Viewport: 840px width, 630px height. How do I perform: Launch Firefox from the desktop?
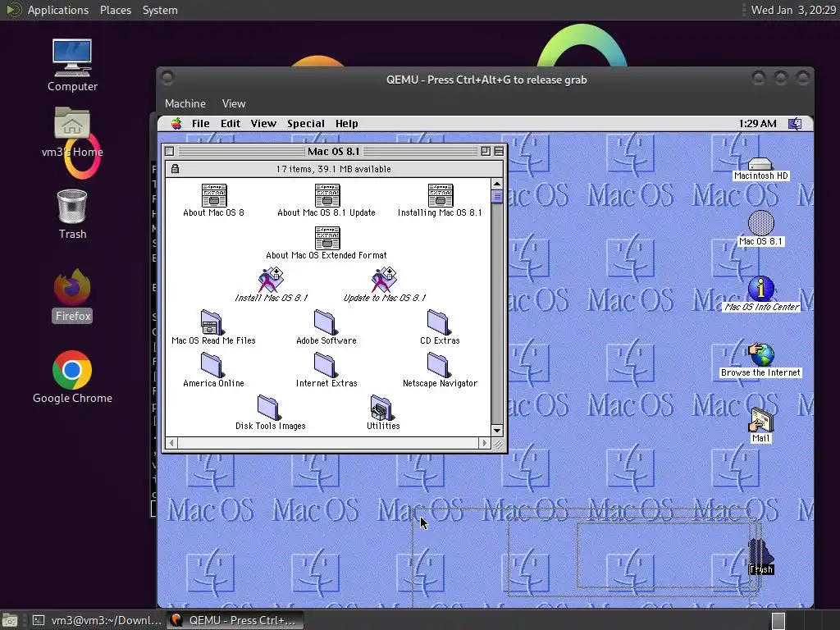tap(72, 295)
